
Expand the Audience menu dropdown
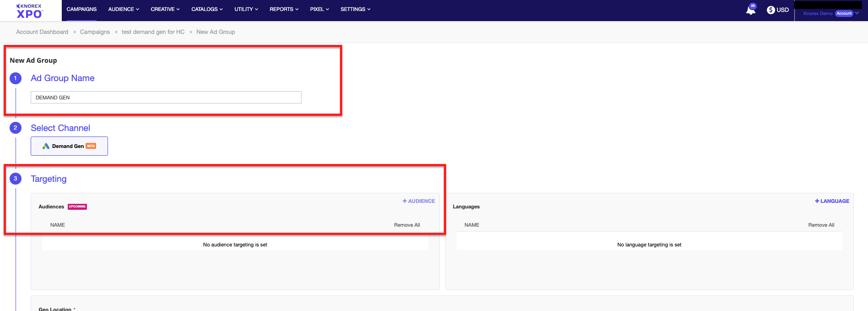(124, 9)
